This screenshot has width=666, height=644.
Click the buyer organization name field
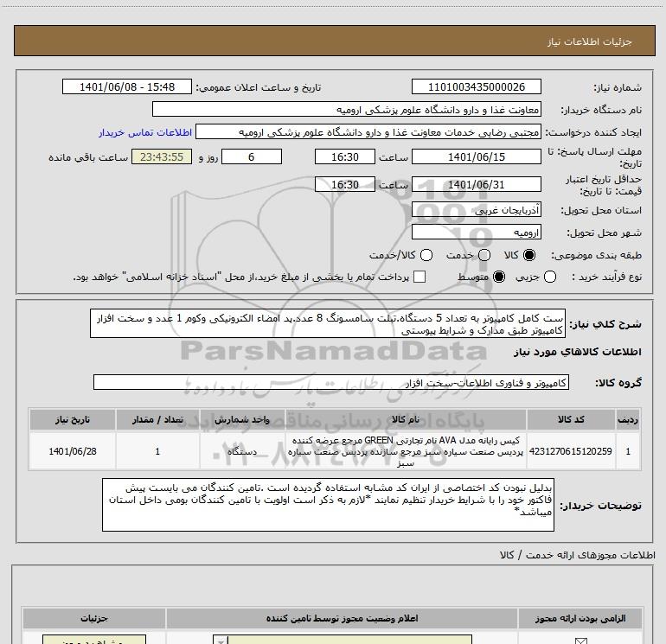tap(347, 109)
